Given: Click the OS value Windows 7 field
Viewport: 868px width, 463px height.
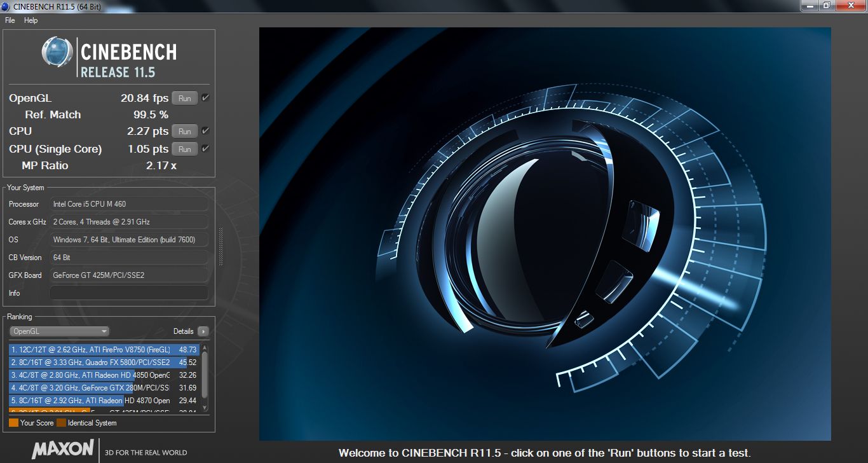Looking at the screenshot, I should [x=129, y=240].
